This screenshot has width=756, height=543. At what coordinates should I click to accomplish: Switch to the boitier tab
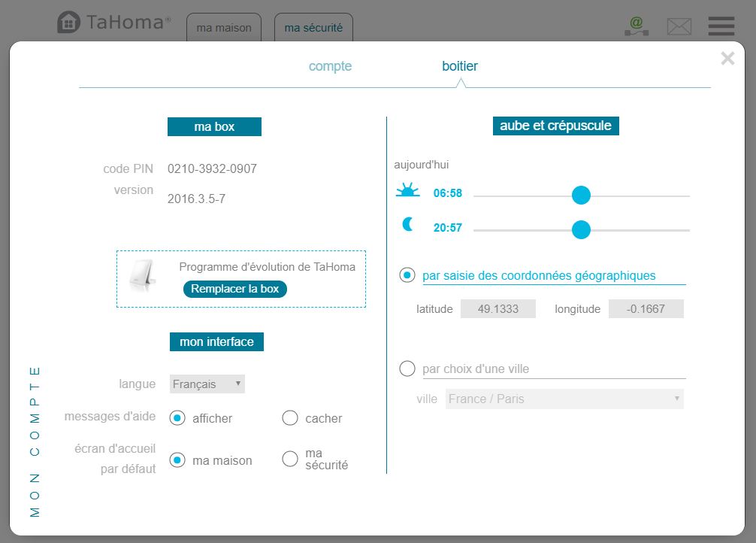point(460,66)
